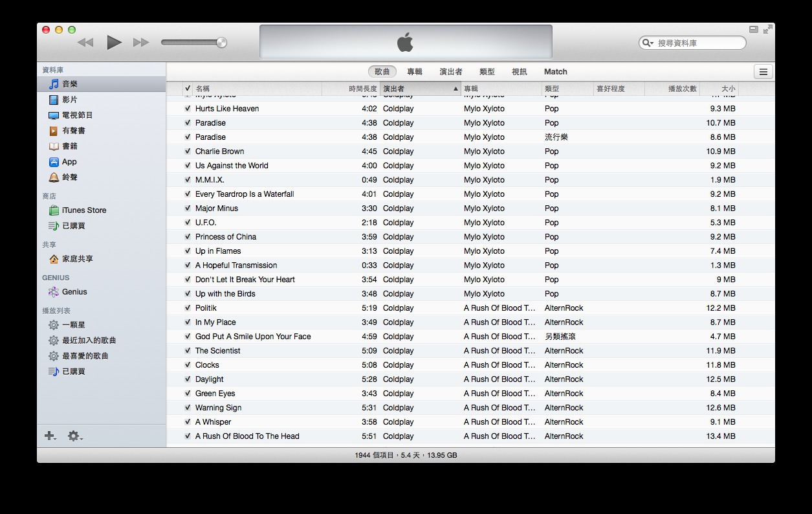Screen dimensions: 812x514
Task: Show the 類型 genres tab
Action: click(x=487, y=72)
